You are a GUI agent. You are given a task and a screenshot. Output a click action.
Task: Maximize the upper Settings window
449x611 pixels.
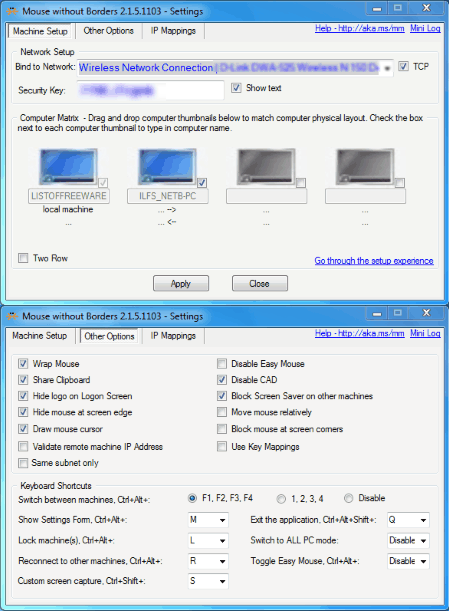click(x=398, y=8)
